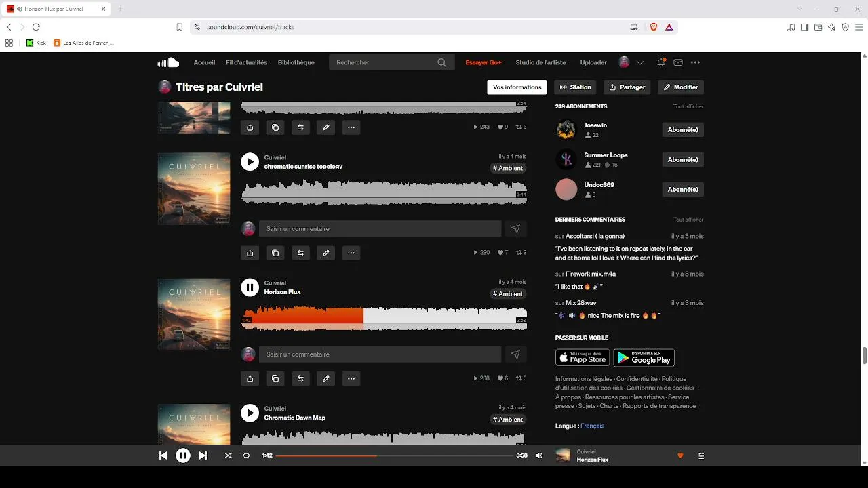The image size is (868, 488).
Task: Send comment on Horizon Flux track
Action: [515, 354]
